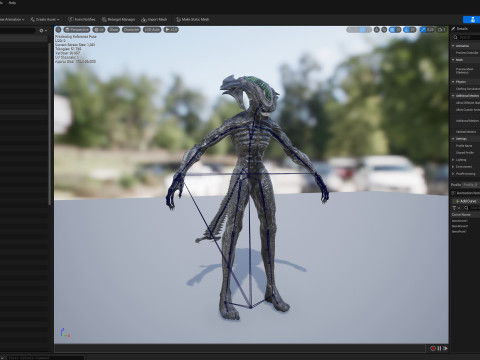Image resolution: width=480 pixels, height=360 pixels.
Task: Open the viewport Character menu
Action: 131,30
